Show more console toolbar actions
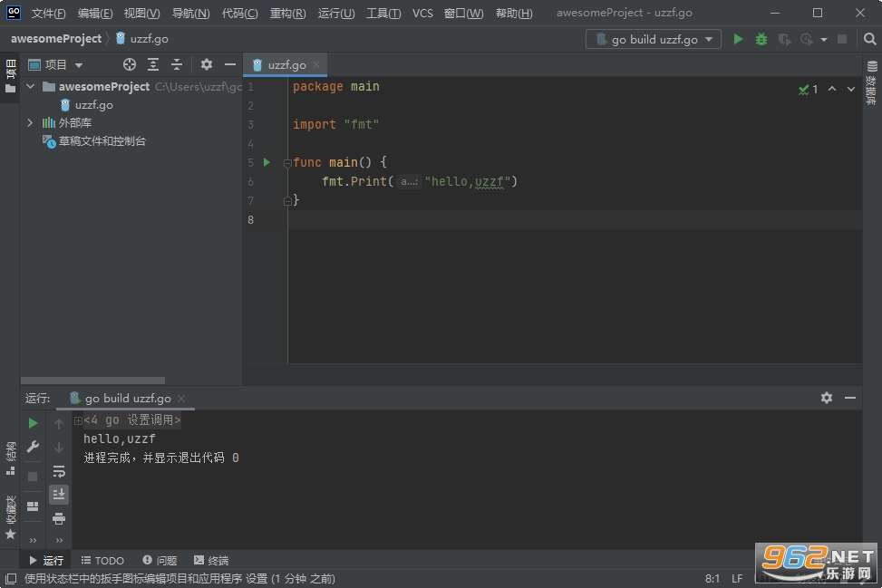The width and height of the screenshot is (882, 588). point(59,540)
